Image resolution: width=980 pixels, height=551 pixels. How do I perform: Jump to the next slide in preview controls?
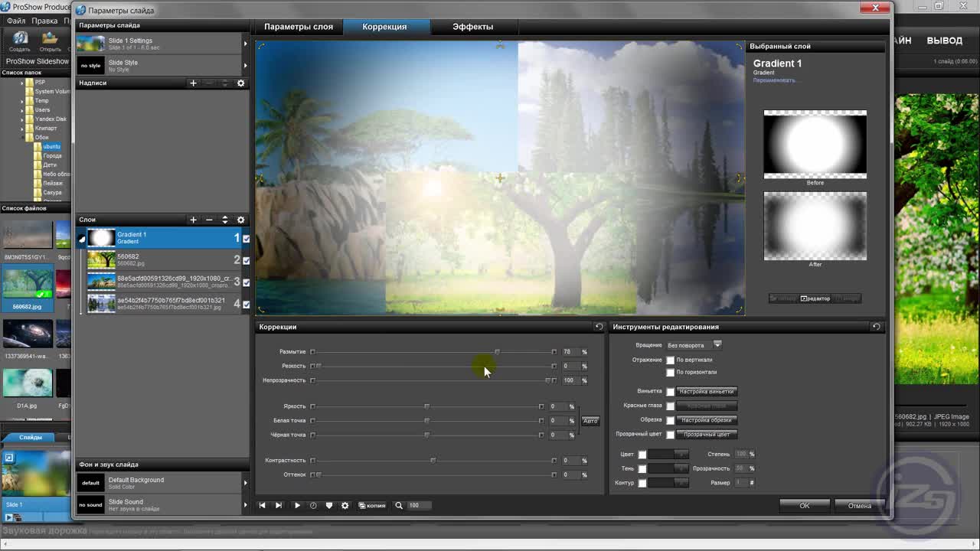point(278,505)
